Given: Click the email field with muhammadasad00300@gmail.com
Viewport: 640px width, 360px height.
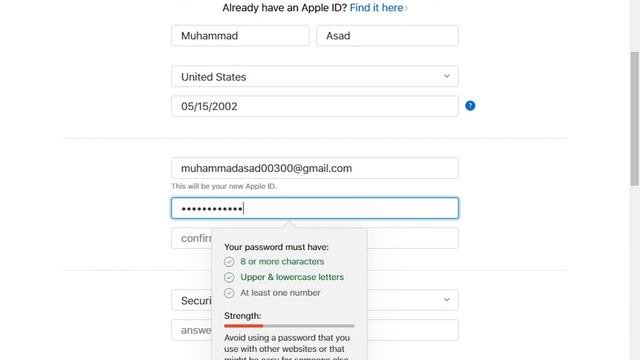Looking at the screenshot, I should tap(315, 168).
